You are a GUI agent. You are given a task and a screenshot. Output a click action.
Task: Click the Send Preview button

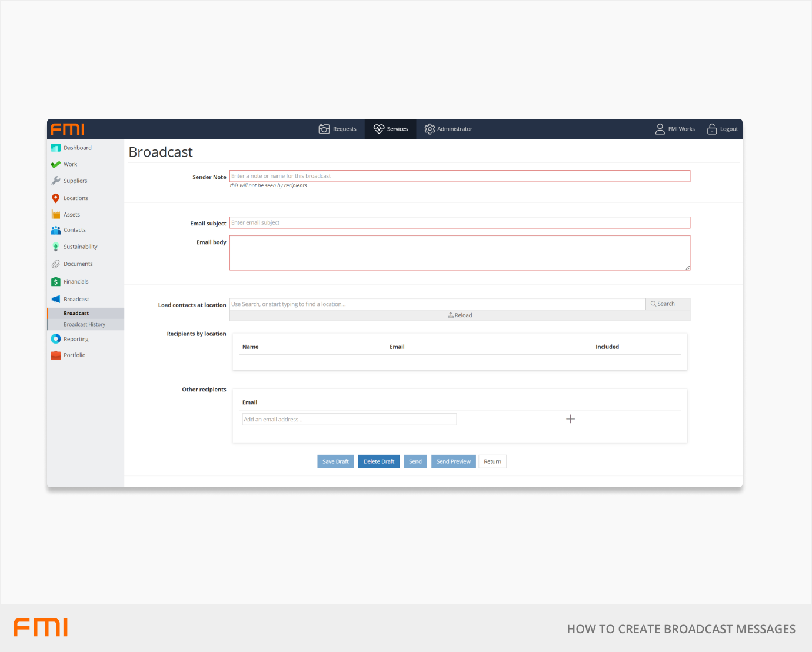[x=453, y=461]
